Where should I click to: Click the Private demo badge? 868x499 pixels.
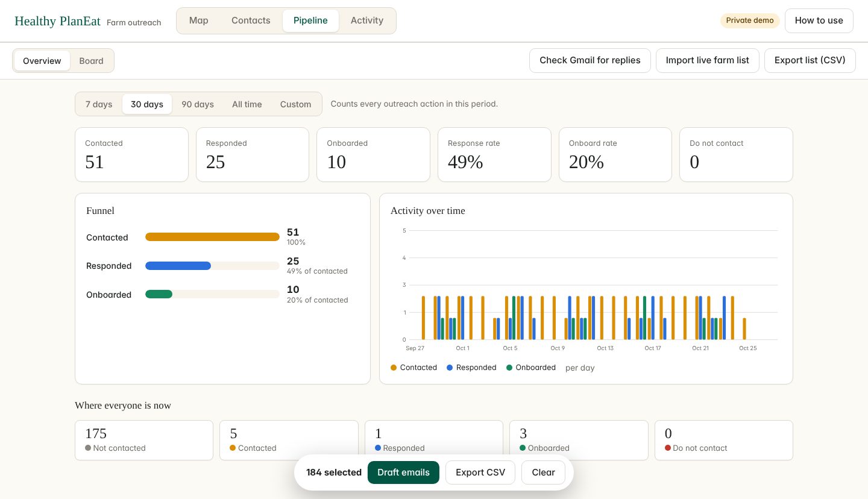pos(750,20)
